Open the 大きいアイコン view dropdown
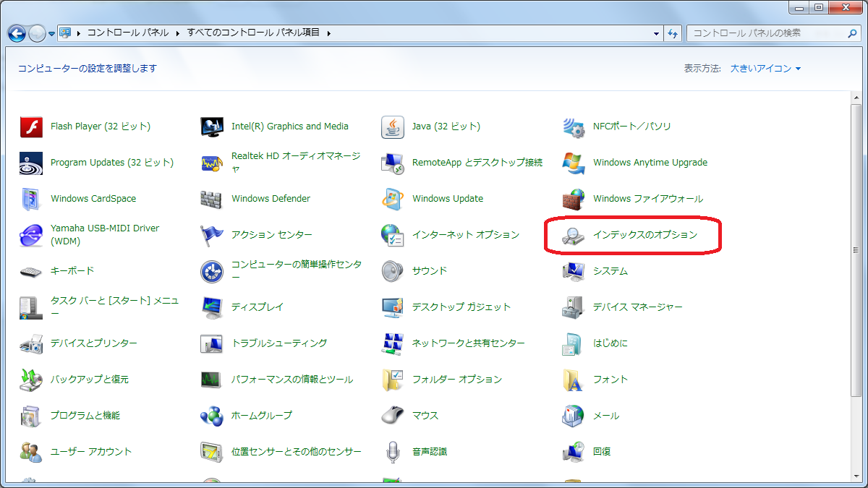868x488 pixels. pos(766,69)
